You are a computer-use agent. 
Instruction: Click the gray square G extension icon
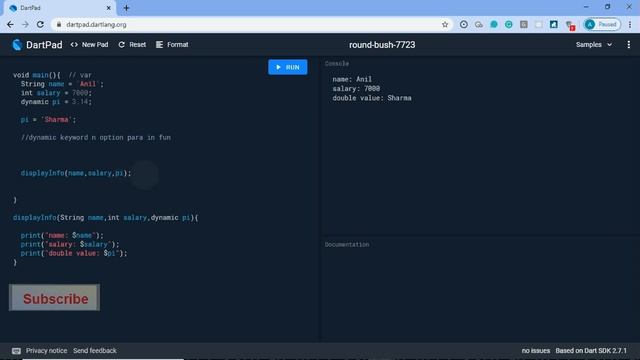524,24
